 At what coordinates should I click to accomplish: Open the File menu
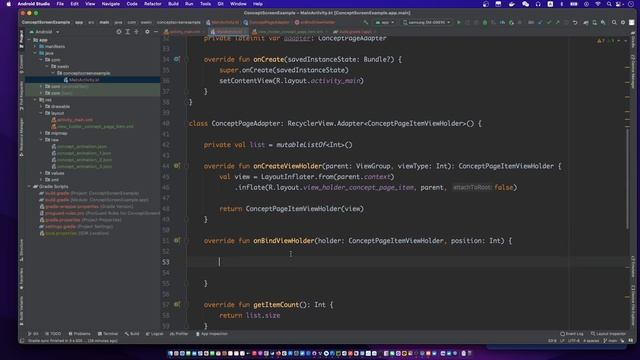pos(60,4)
